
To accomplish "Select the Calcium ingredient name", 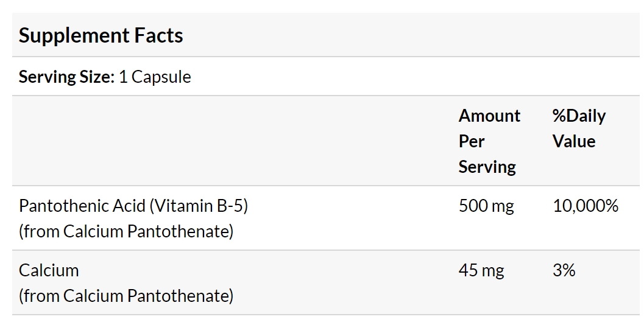I will click(x=49, y=270).
